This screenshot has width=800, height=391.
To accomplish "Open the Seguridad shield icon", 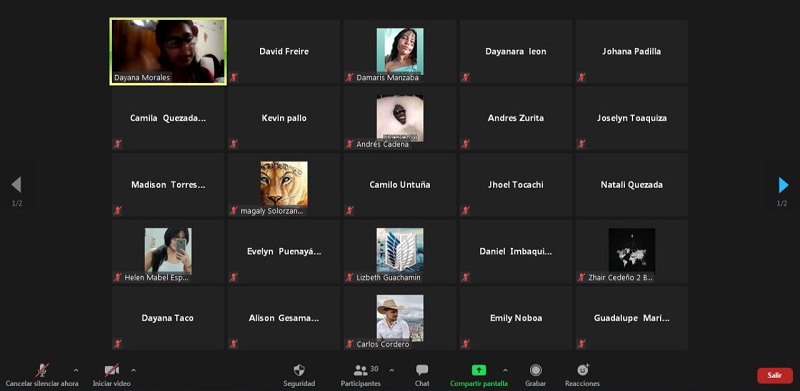I will tap(299, 370).
